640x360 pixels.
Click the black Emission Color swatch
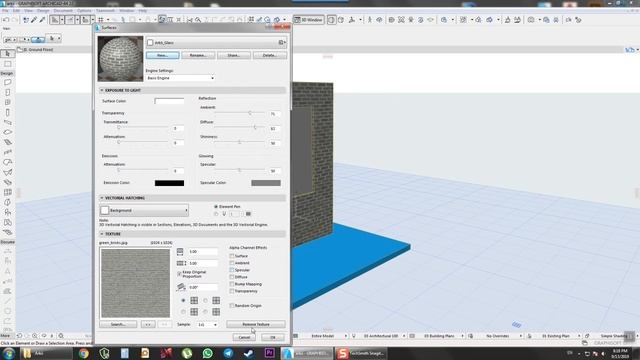coord(169,183)
